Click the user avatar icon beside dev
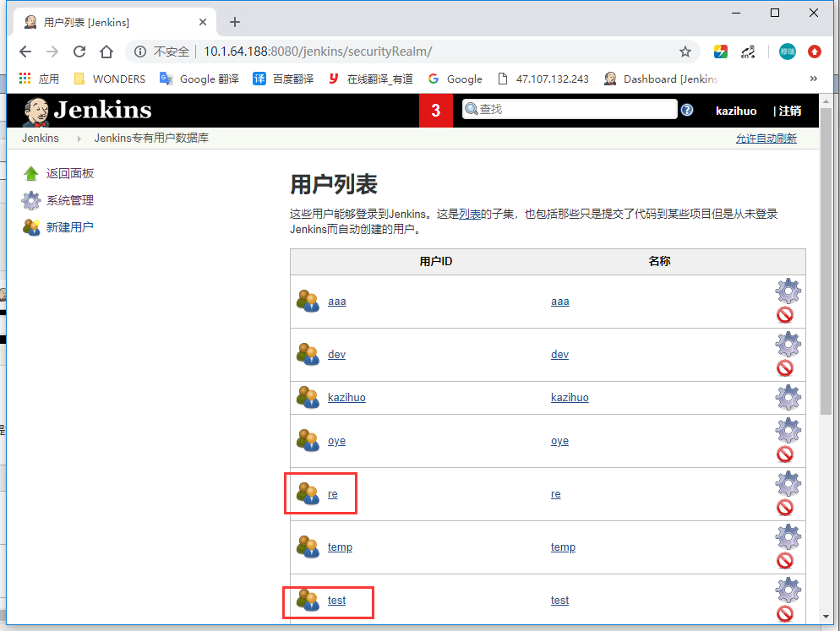Image resolution: width=840 pixels, height=631 pixels. [308, 354]
